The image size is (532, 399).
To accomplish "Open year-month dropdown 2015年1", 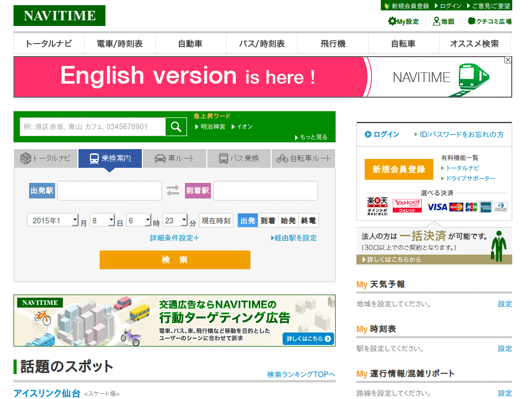I will coord(53,220).
